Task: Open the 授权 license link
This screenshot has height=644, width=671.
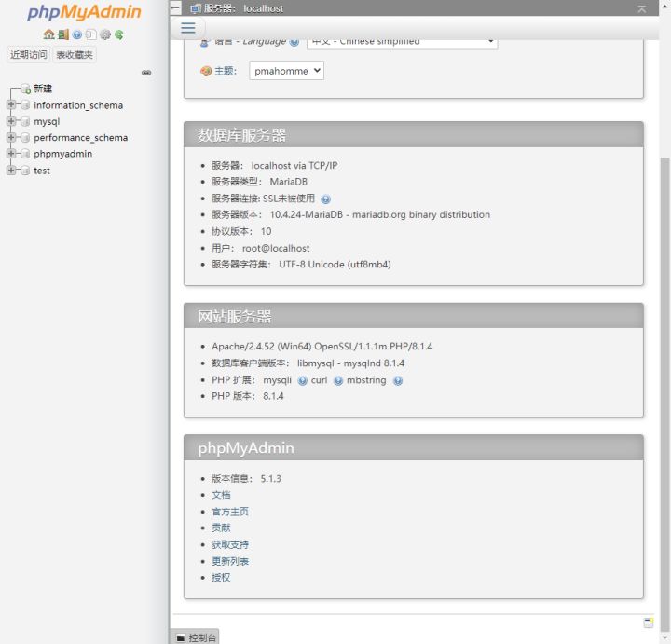Action: point(221,578)
